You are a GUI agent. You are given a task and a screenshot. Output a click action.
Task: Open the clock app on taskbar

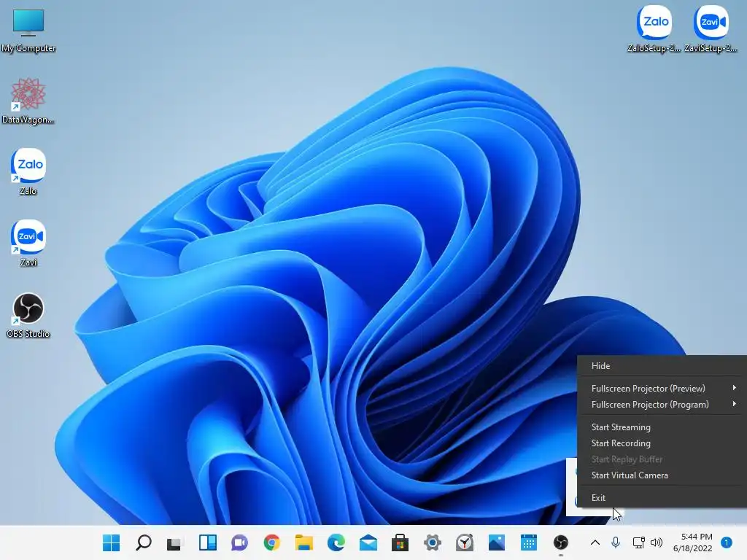tap(465, 542)
